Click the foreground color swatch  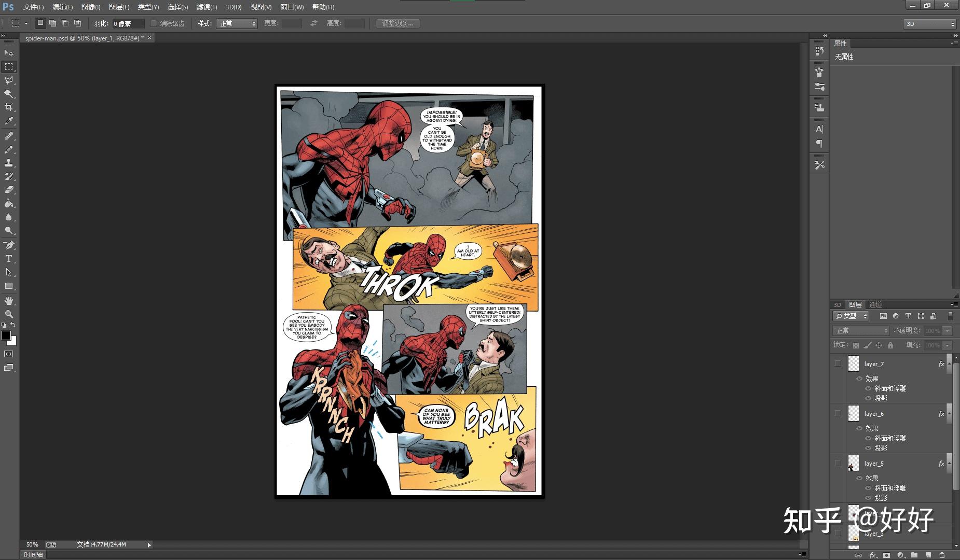[6, 335]
